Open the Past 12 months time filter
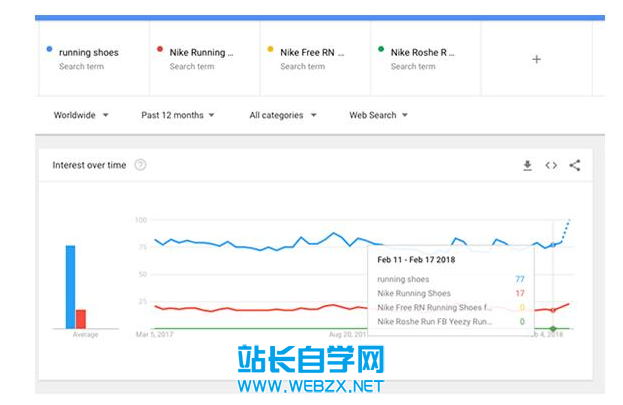This screenshot has height=405, width=623. tap(178, 115)
